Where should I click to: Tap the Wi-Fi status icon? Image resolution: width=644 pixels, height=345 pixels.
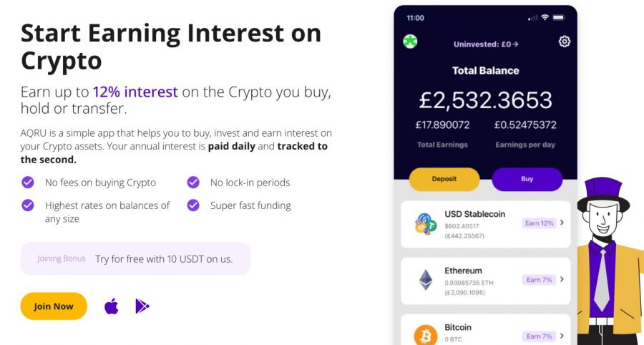tap(545, 17)
